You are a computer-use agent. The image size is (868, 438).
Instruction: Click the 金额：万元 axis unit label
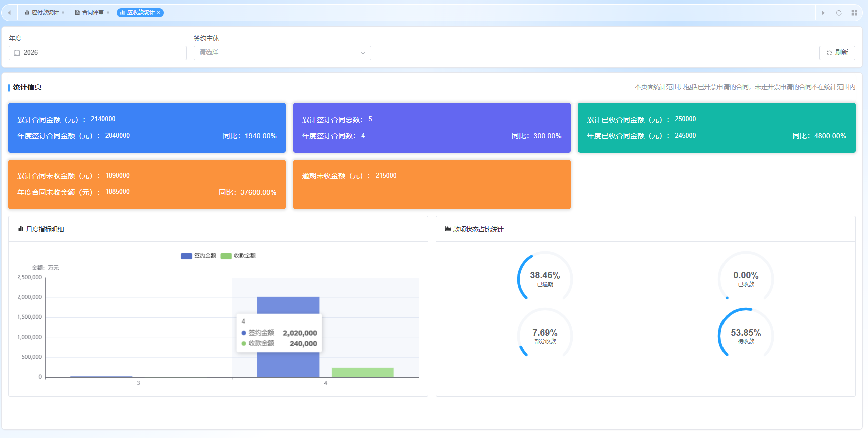tap(45, 268)
